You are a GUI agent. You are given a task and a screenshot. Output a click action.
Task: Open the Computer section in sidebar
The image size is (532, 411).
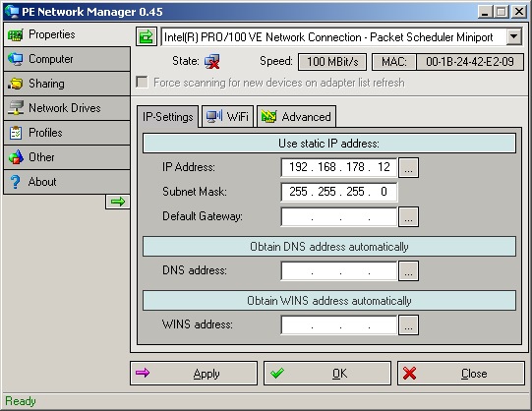tap(67, 59)
